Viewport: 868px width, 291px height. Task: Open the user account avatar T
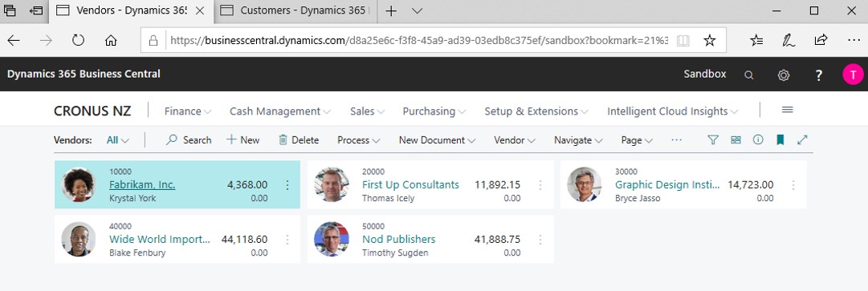pyautogui.click(x=853, y=75)
